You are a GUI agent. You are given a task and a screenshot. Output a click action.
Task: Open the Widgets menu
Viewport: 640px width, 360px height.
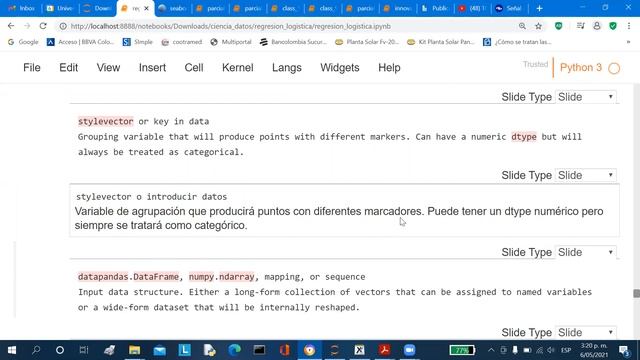coord(340,68)
